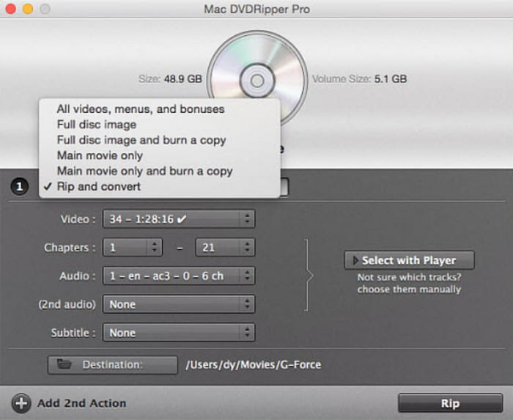Click the Select with Player button

(x=409, y=260)
